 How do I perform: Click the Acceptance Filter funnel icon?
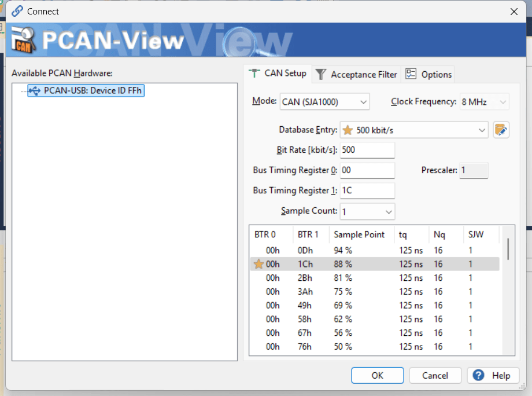pos(320,74)
